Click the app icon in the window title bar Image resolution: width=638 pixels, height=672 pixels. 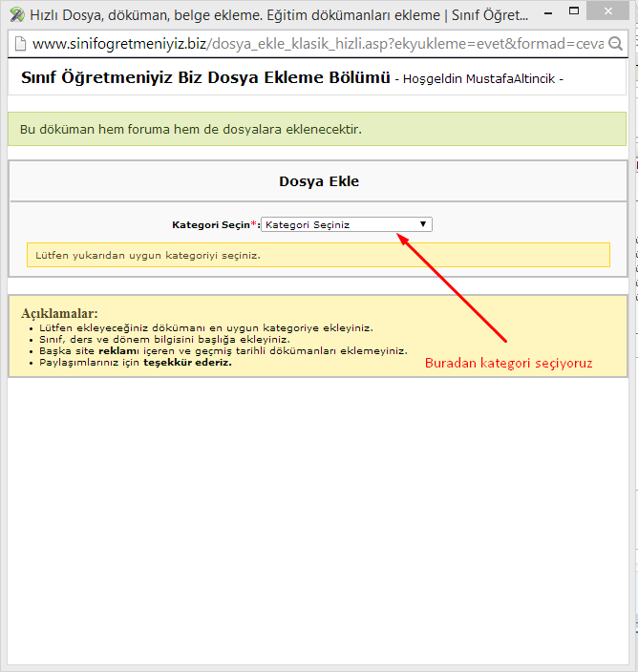click(16, 14)
